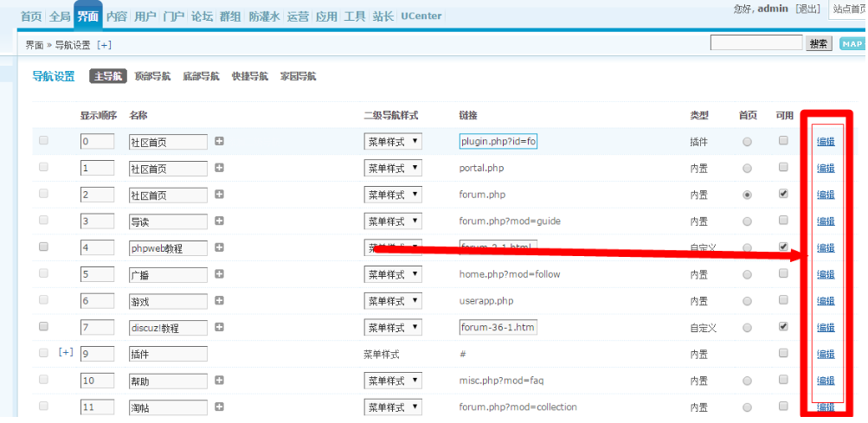The image size is (868, 423).
Task: Click plus icon in the forum.php 社区首页 row
Action: point(219,195)
